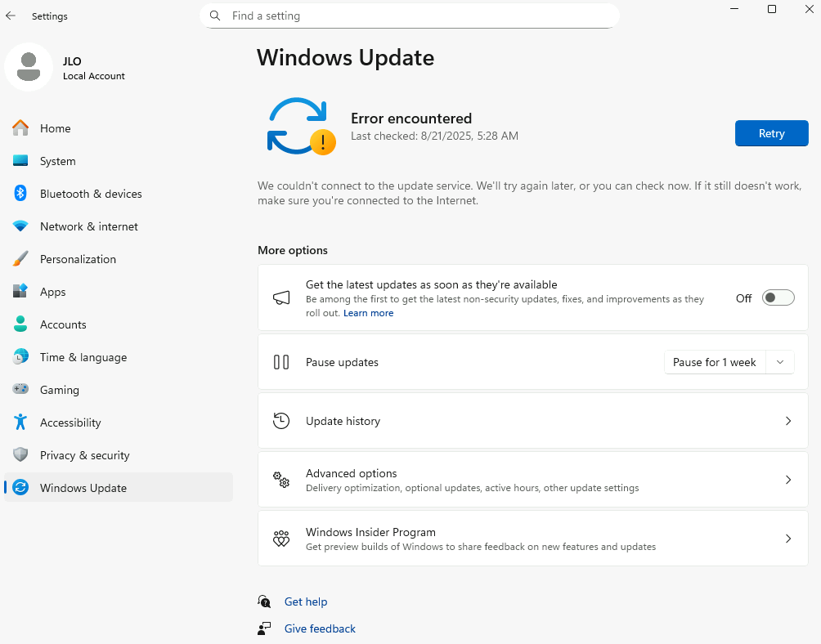Open Bluetooth & devices section
The height and width of the screenshot is (644, 821).
click(119, 194)
